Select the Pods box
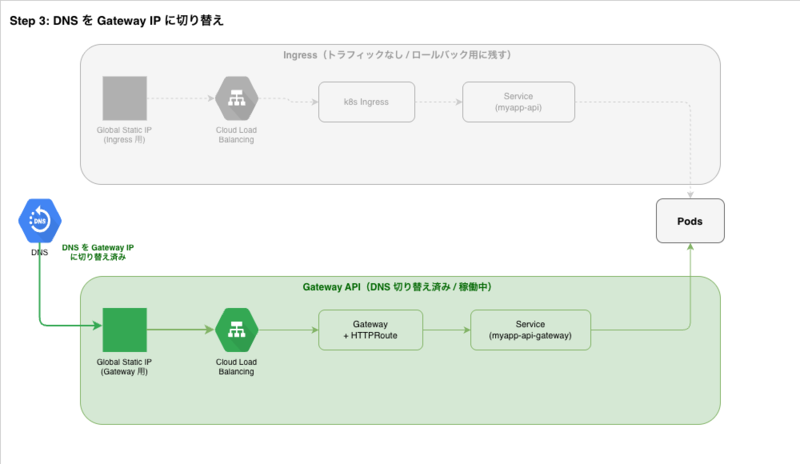The width and height of the screenshot is (800, 464). click(x=690, y=221)
